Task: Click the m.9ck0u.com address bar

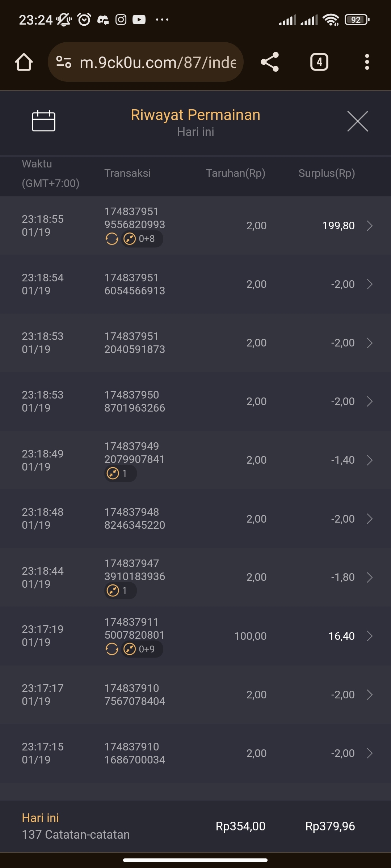Action: 158,62
